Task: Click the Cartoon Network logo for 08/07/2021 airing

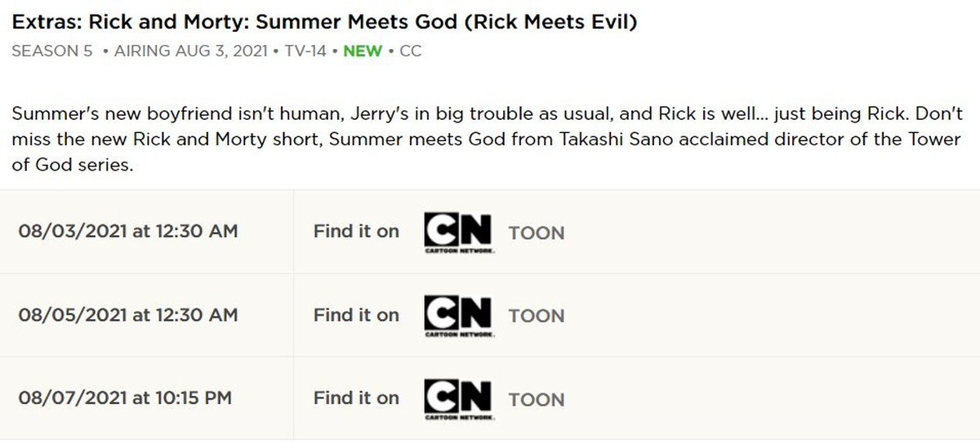Action: coord(457,399)
